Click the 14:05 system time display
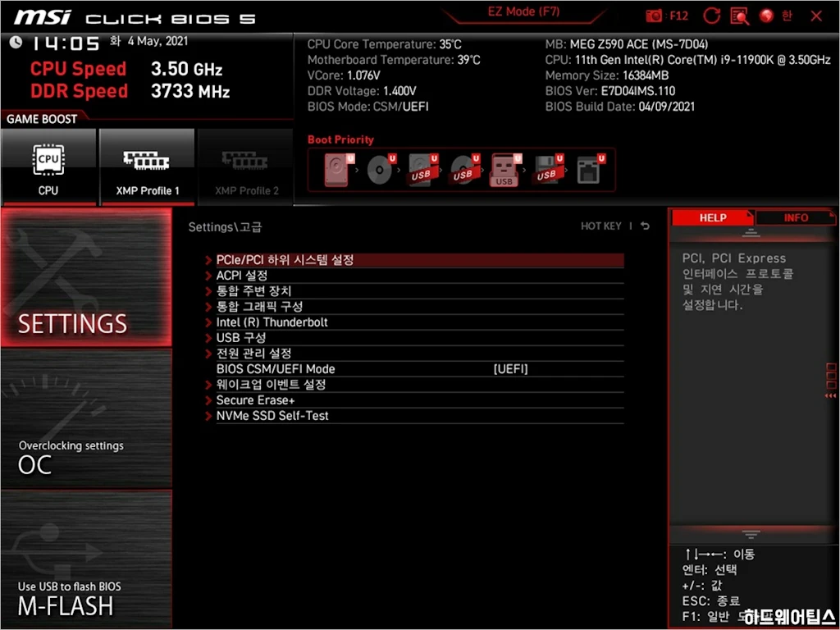Viewport: 840px width, 630px height. [x=66, y=43]
